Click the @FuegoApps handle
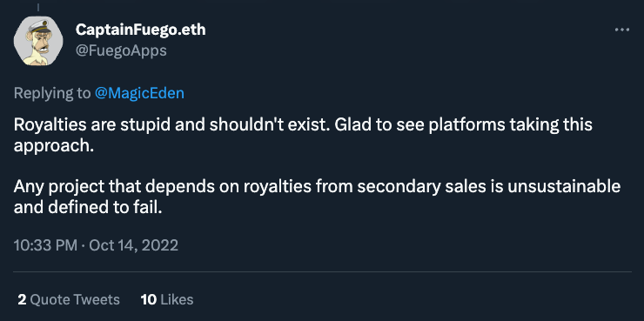Screen dimensions: 644x321 [121, 50]
